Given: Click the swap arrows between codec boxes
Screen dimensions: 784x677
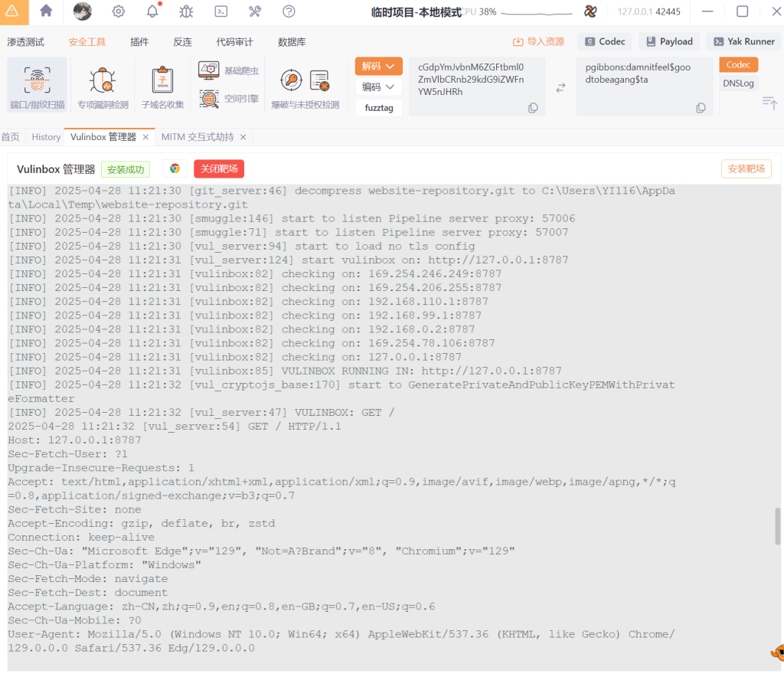Looking at the screenshot, I should [x=560, y=87].
